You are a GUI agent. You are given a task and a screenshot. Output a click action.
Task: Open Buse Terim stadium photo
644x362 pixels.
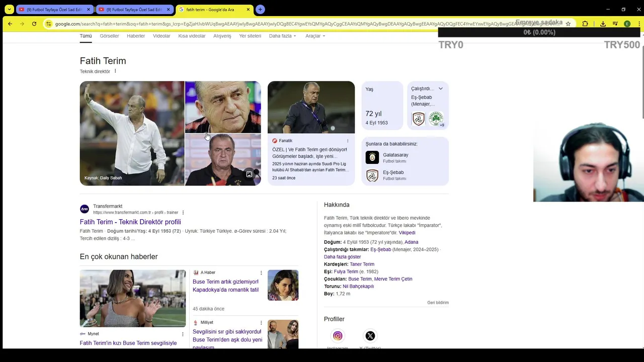pyautogui.click(x=133, y=298)
